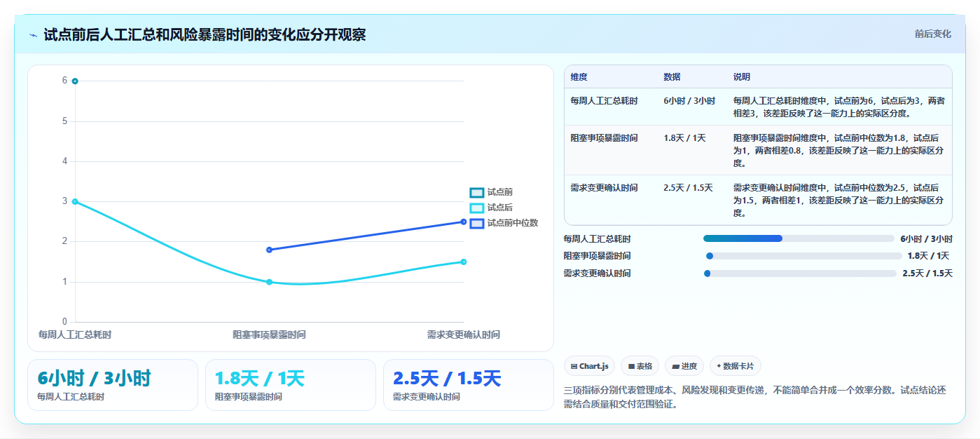Viewport: 980px width, 439px height.
Task: Click the 进度 chip
Action: (x=684, y=366)
